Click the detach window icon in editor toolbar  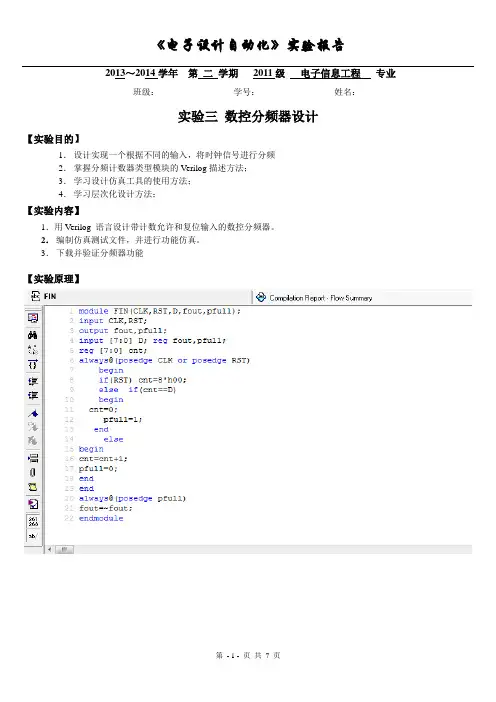pos(33,318)
